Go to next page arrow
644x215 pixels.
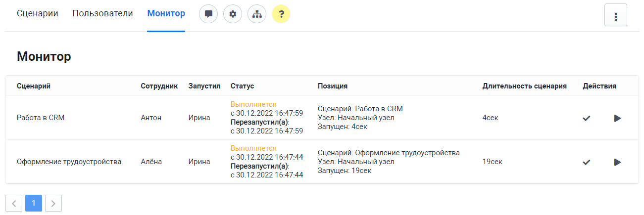[53, 203]
